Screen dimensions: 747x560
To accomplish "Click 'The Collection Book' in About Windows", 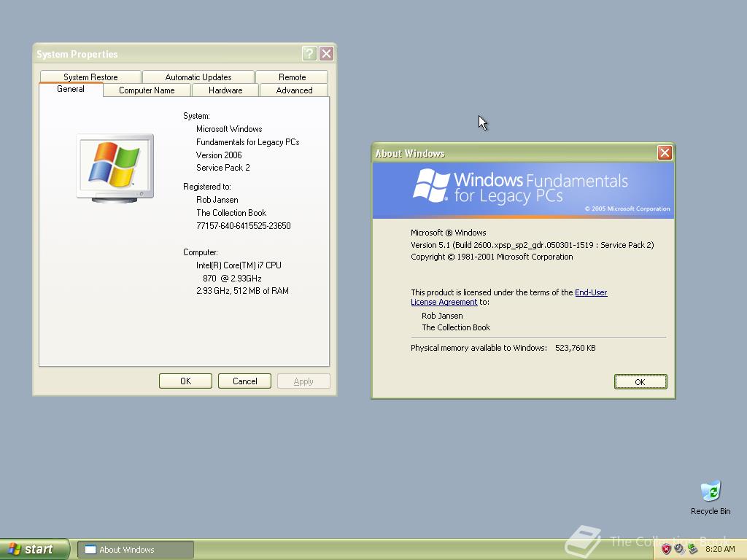I will pos(456,327).
